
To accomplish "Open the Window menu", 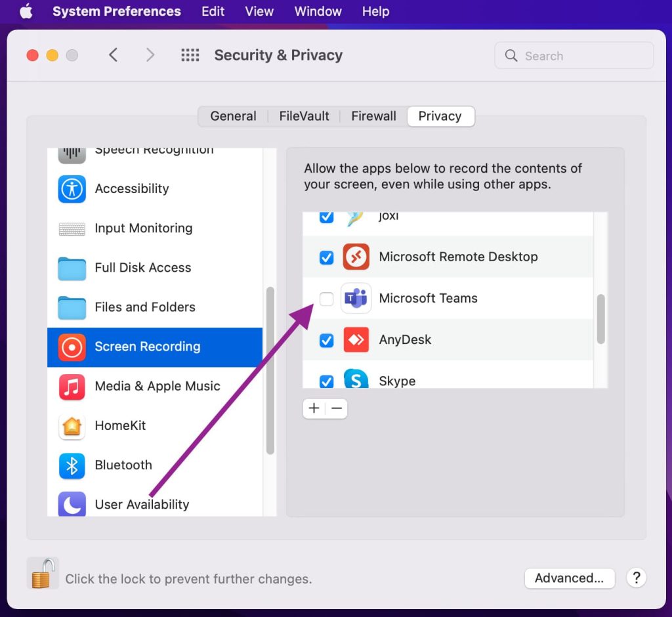I will point(318,11).
